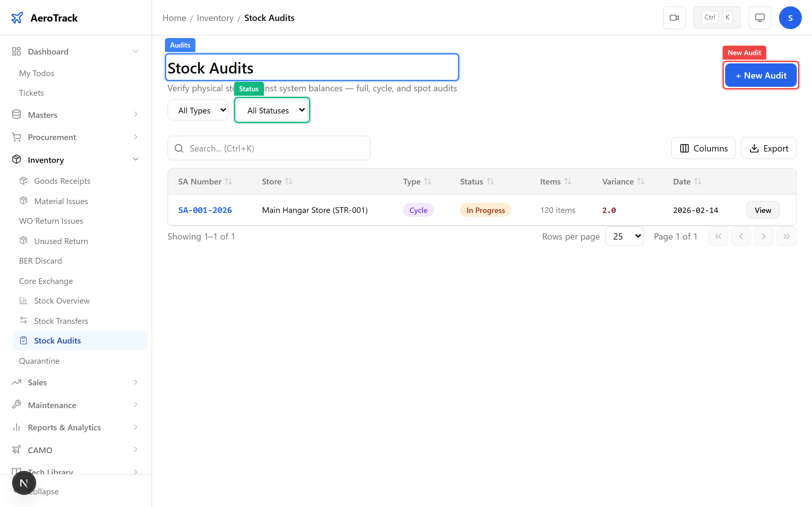Click the Stock Audits clipboard icon
This screenshot has height=507, width=812.
(x=23, y=340)
